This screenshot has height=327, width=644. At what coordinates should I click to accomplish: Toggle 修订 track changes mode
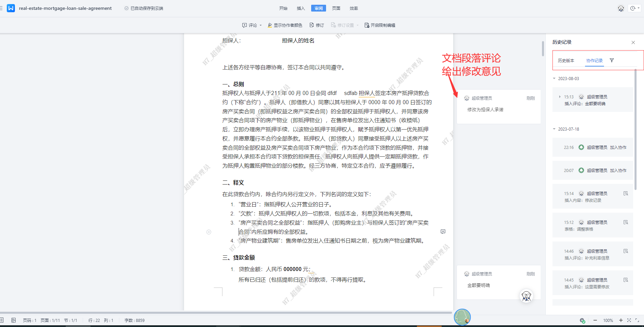(317, 25)
